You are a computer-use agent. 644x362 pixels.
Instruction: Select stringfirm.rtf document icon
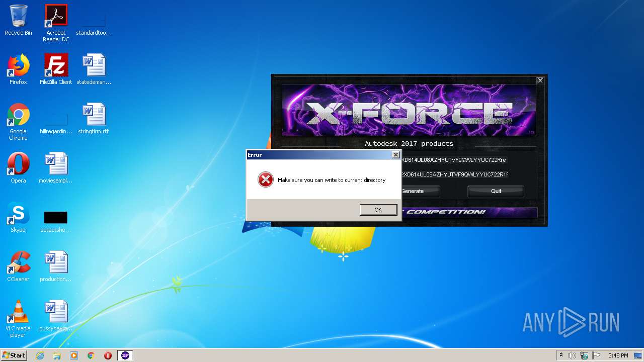pos(94,119)
